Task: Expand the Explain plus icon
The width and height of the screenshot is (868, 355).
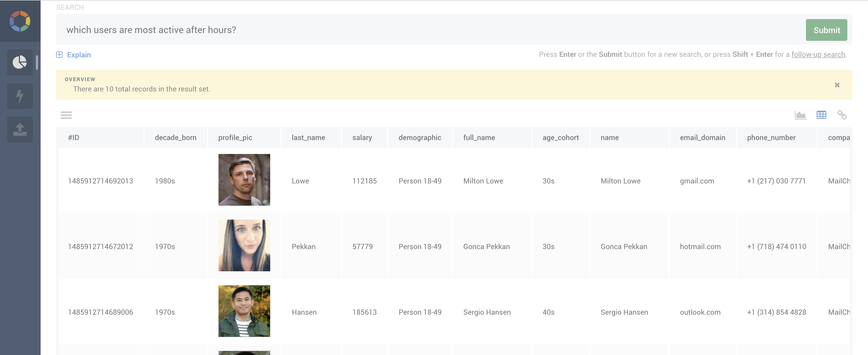Action: 59,55
